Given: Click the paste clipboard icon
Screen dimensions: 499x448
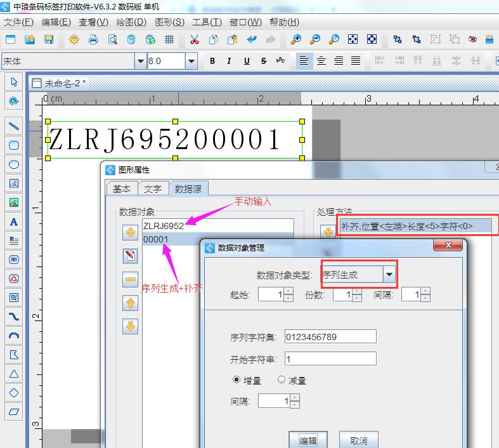Looking at the screenshot, I should tap(232, 39).
